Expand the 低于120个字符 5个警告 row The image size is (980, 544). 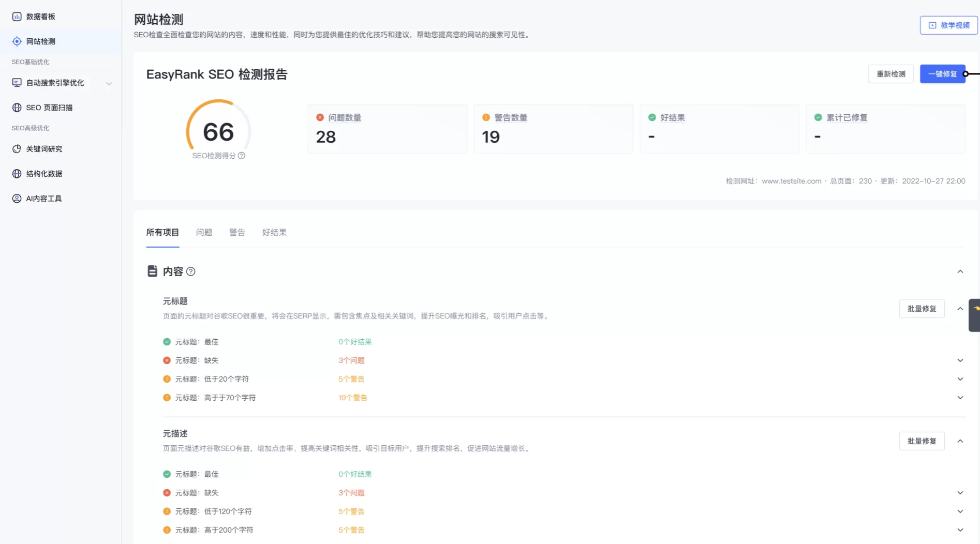(x=960, y=511)
